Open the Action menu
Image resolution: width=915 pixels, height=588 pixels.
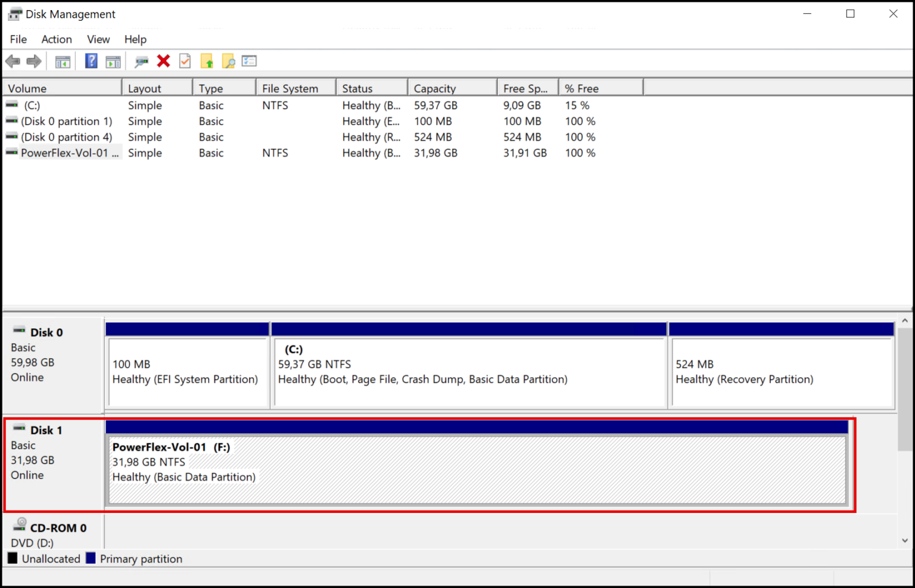[56, 39]
